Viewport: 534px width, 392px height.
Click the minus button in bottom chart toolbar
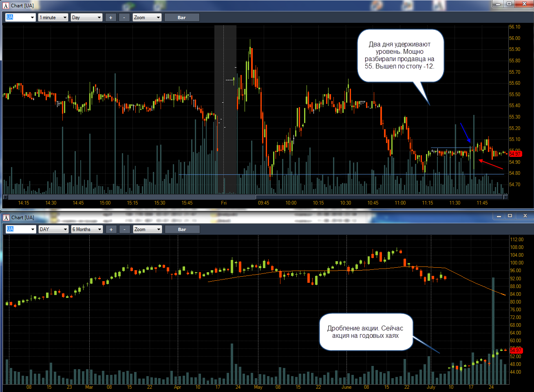[x=125, y=229]
